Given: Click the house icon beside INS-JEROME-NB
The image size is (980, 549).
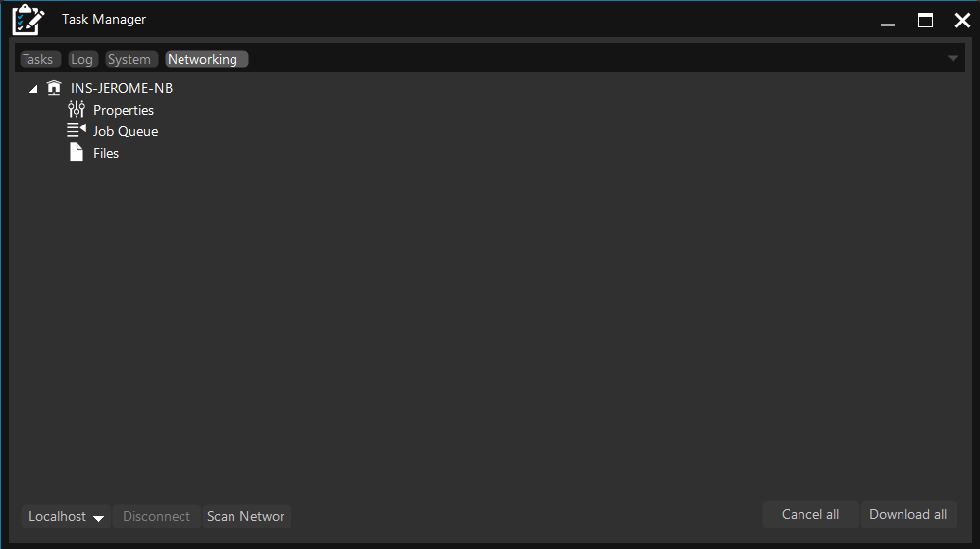Looking at the screenshot, I should click(54, 88).
